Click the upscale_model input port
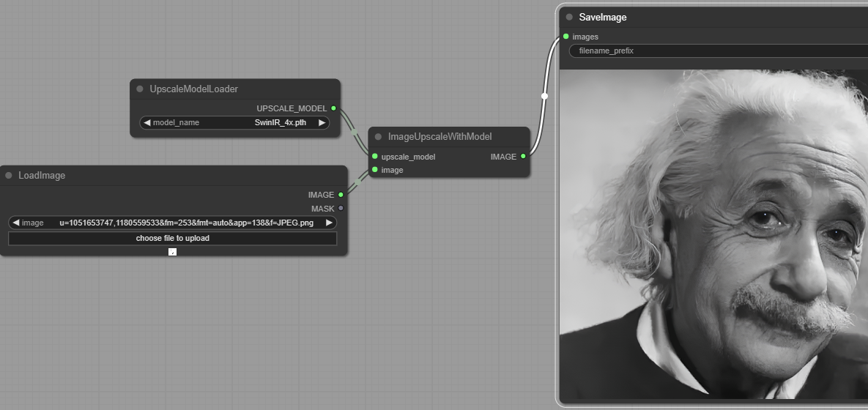 pos(375,157)
